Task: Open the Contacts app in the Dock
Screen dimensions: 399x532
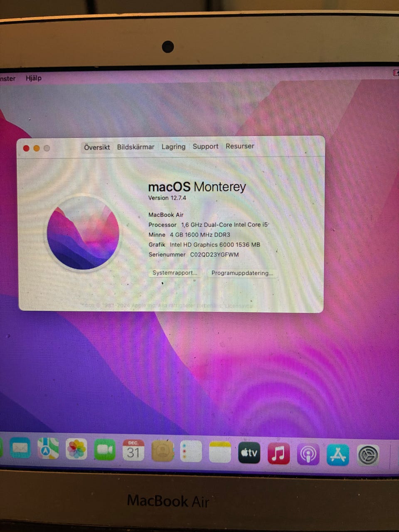Action: [163, 451]
